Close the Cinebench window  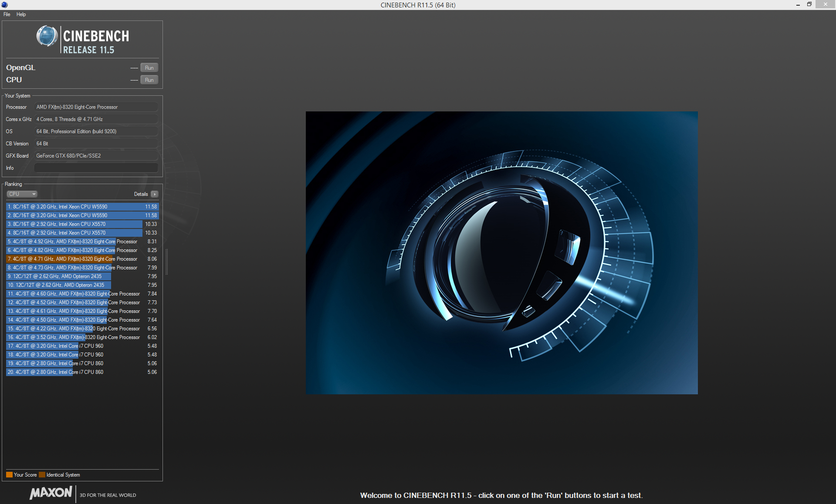click(826, 4)
